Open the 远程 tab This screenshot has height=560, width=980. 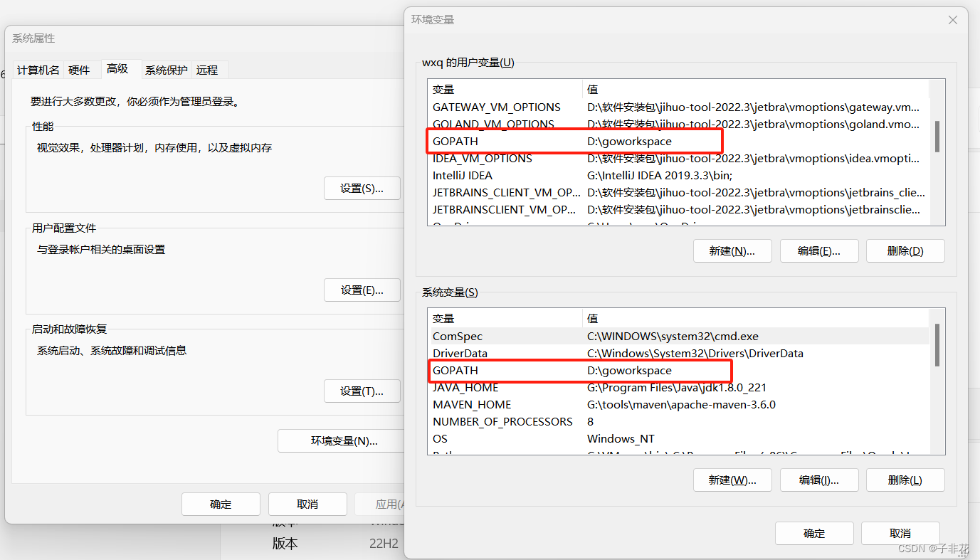207,70
